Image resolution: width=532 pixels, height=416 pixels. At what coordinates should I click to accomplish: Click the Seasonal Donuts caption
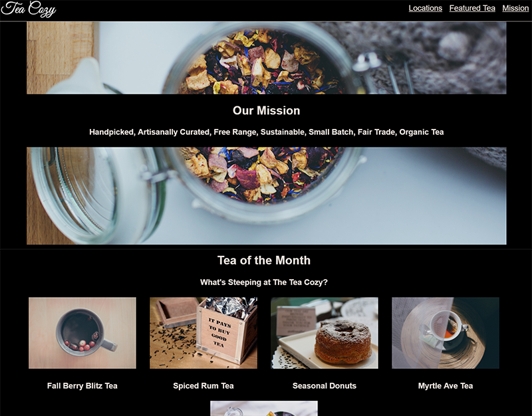pos(325,386)
